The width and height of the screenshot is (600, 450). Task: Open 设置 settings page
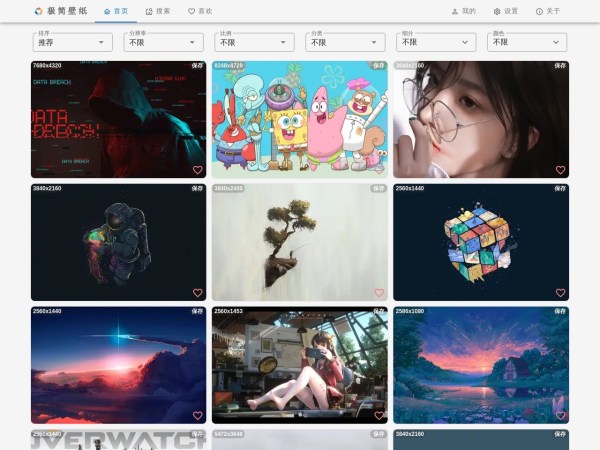(505, 11)
